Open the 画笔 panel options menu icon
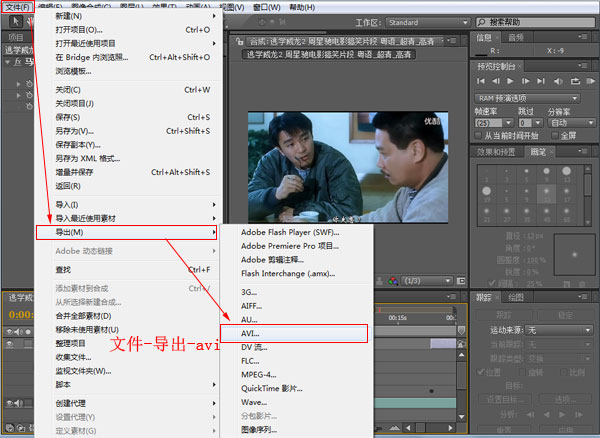The image size is (600, 438). pos(583,151)
